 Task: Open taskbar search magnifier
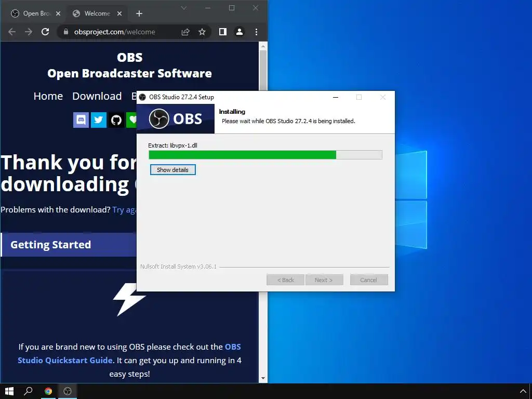[28, 391]
